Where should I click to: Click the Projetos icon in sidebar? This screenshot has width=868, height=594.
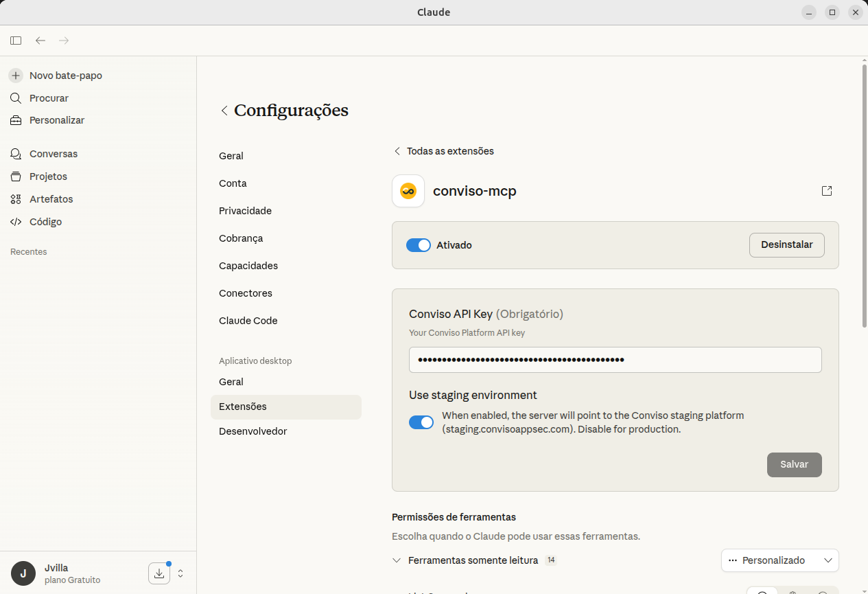click(x=16, y=176)
